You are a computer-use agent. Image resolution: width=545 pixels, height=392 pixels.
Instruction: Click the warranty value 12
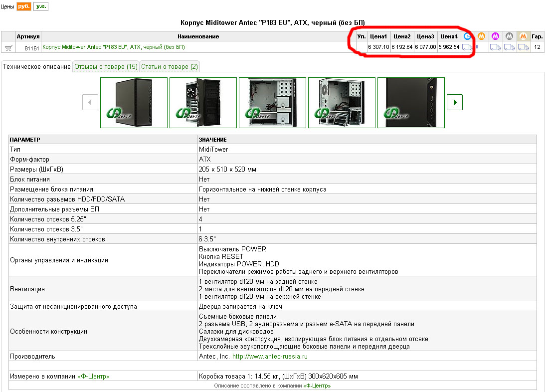pos(537,47)
